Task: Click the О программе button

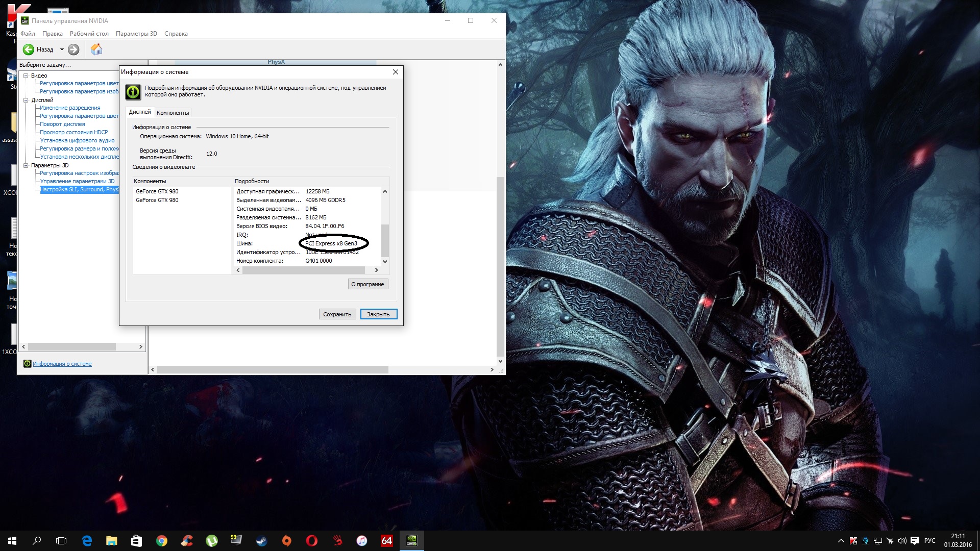Action: (367, 284)
